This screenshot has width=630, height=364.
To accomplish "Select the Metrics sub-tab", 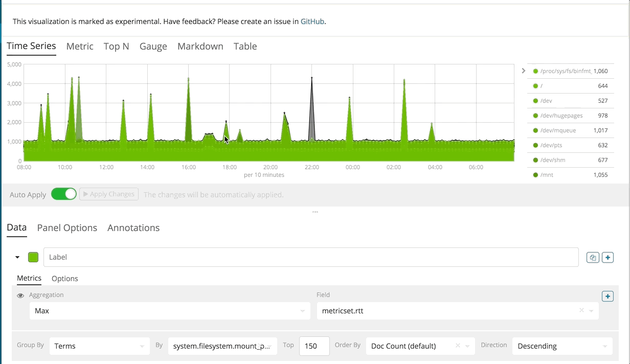I will click(x=29, y=278).
